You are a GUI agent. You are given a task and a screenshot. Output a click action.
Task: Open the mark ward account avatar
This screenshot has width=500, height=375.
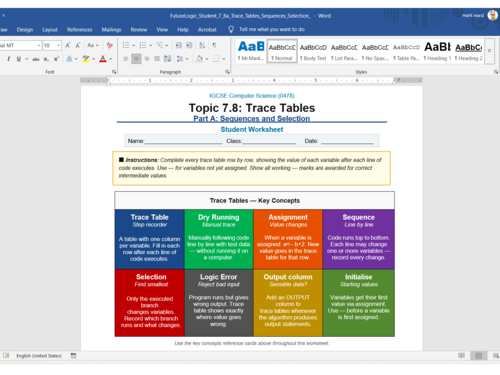pos(492,15)
